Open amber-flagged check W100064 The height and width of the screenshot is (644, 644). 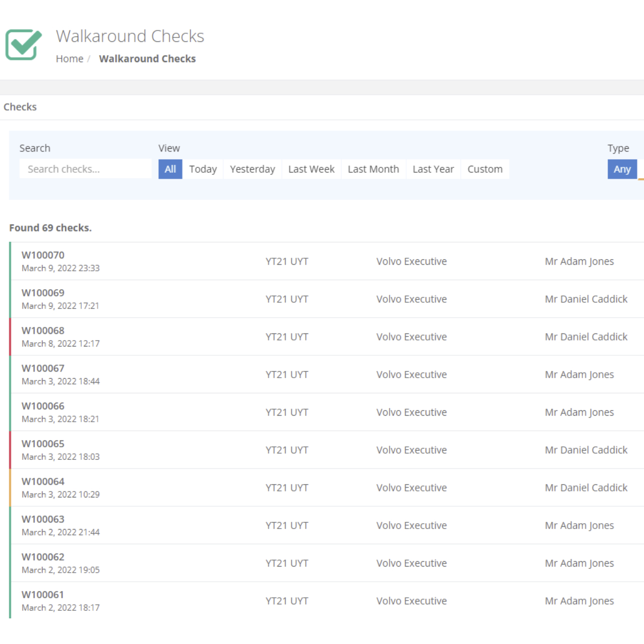(326, 488)
